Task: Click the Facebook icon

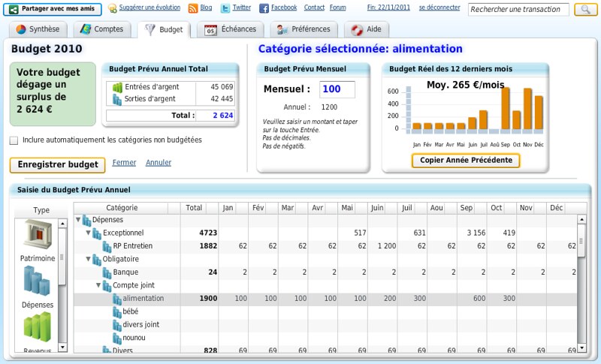Action: (264, 8)
